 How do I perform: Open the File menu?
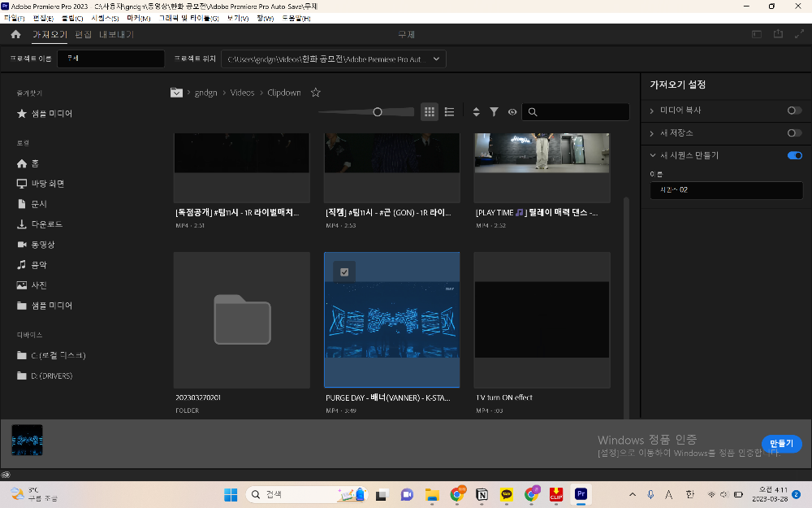pos(14,18)
